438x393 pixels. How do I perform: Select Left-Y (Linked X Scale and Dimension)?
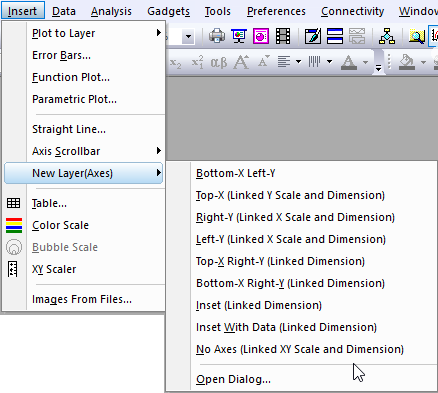[302, 239]
